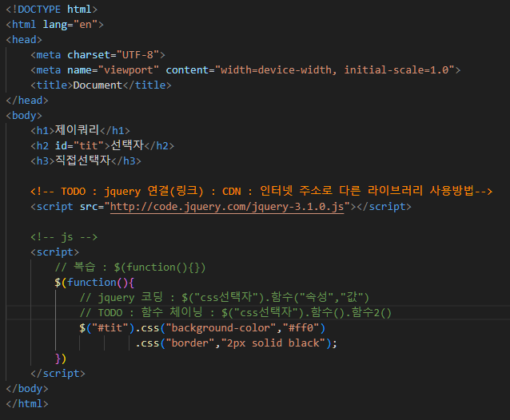Click the orange TODO jquery 연결(링크) comment
The height and width of the screenshot is (420, 510).
pos(261,191)
